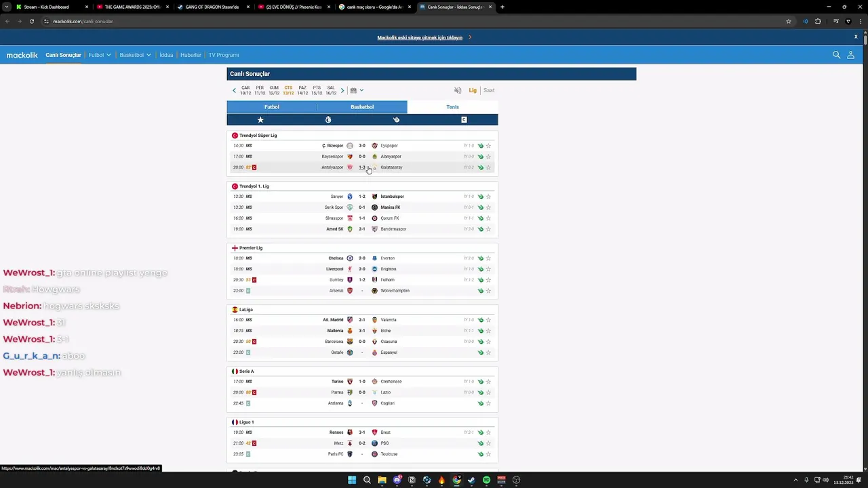Open the browser tab search dropdown

pos(7,7)
